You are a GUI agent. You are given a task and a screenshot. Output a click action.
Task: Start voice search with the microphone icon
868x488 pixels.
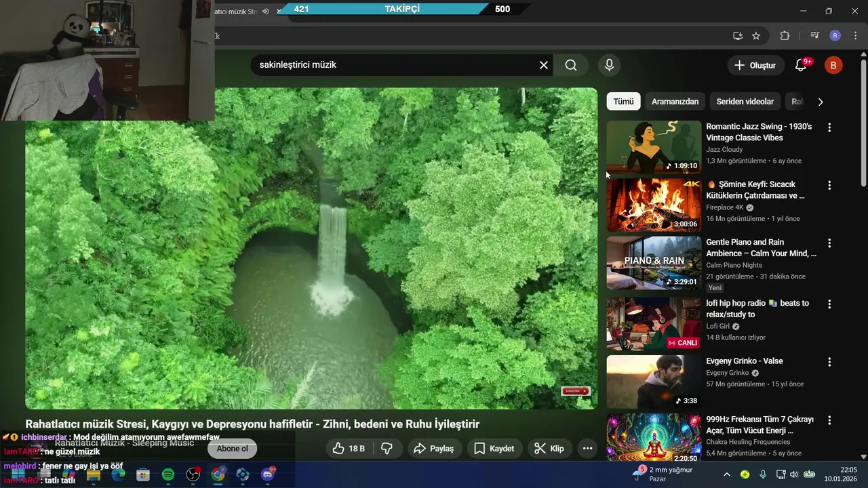tap(609, 65)
